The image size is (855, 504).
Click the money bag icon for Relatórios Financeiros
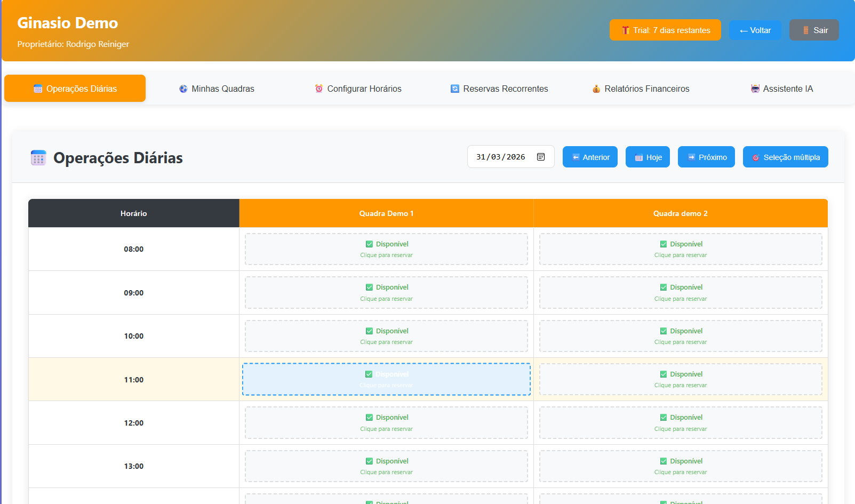[x=596, y=89]
